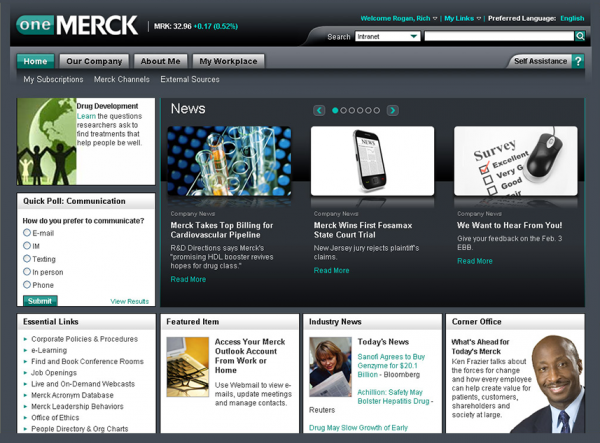
Task: Open the My Workplace tab
Action: (x=228, y=61)
